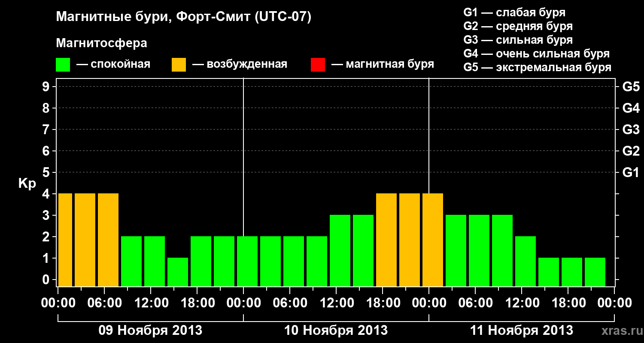This screenshot has height=343, width=644.
Task: Click the orange 00:00–03:00 bar on 11 Ноября
Action: pos(433,240)
